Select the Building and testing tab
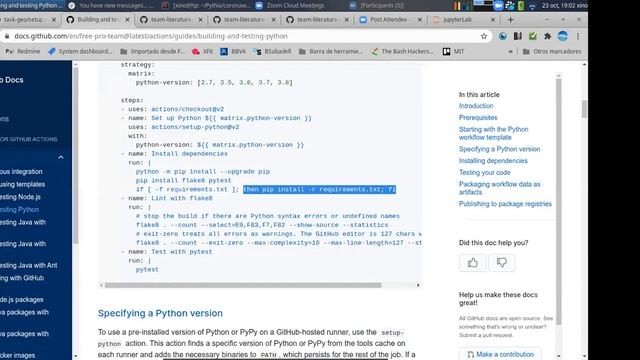 tap(98, 20)
